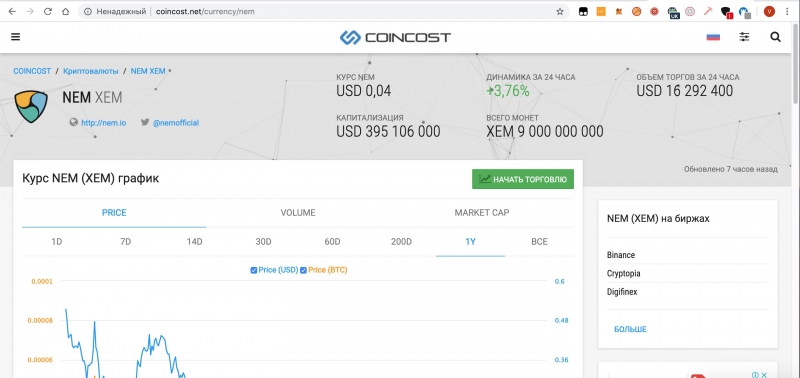Open the pickaxe miner extension icon
The image size is (800, 378).
pos(708,11)
